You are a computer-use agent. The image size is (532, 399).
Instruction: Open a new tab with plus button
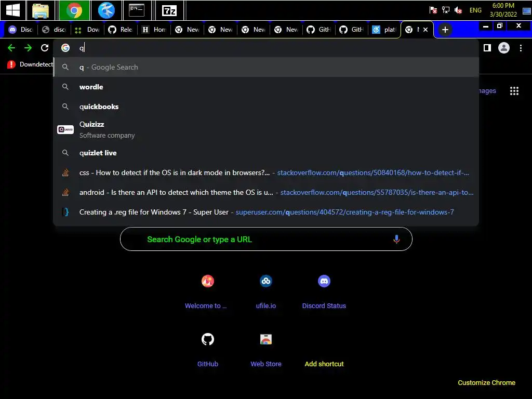445,30
